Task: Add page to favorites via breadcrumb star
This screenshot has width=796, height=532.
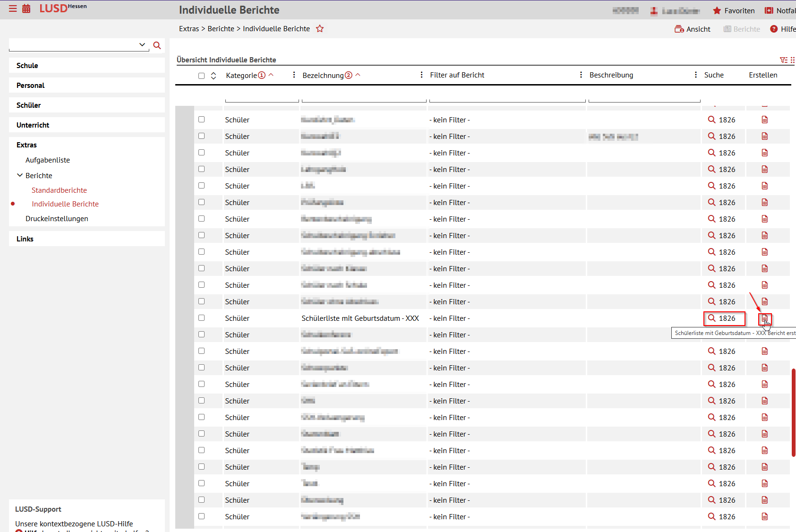Action: 320,29
